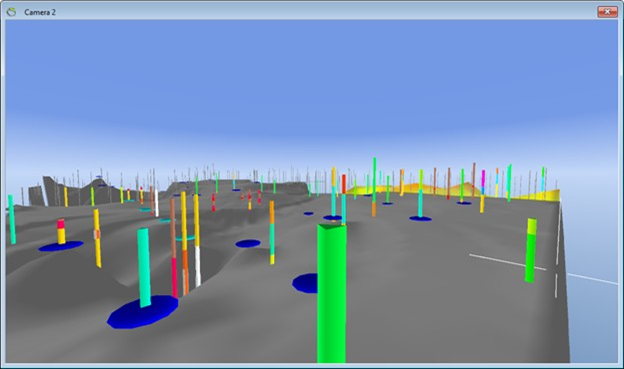Close the Camera 2 window
The width and height of the screenshot is (624, 369).
click(607, 12)
